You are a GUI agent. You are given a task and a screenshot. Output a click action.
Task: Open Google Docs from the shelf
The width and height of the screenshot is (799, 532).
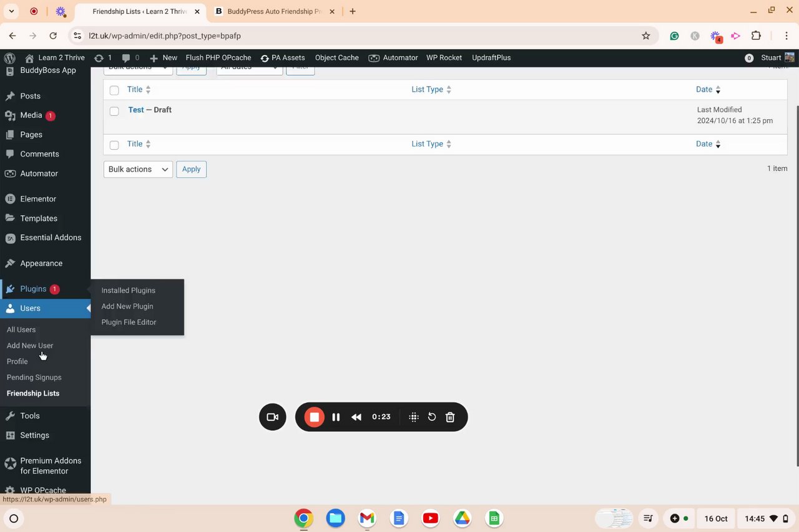[x=399, y=518]
